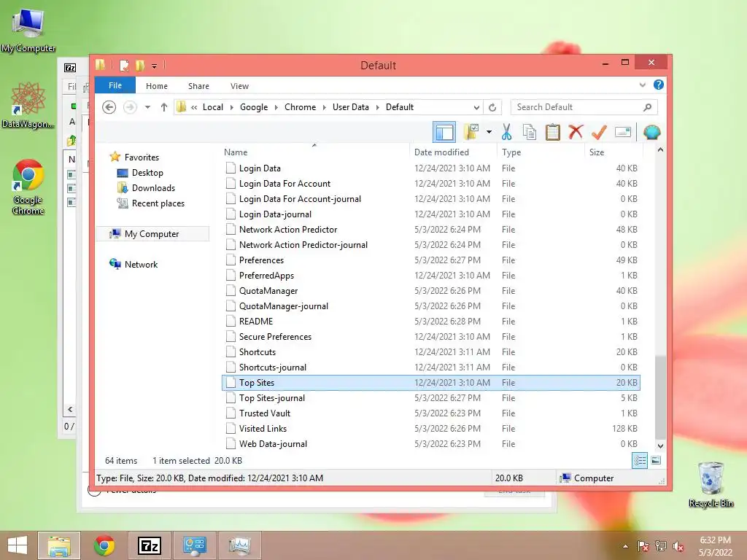Viewport: 747px width, 560px height.
Task: Navigate to Local in breadcrumb
Action: point(212,107)
